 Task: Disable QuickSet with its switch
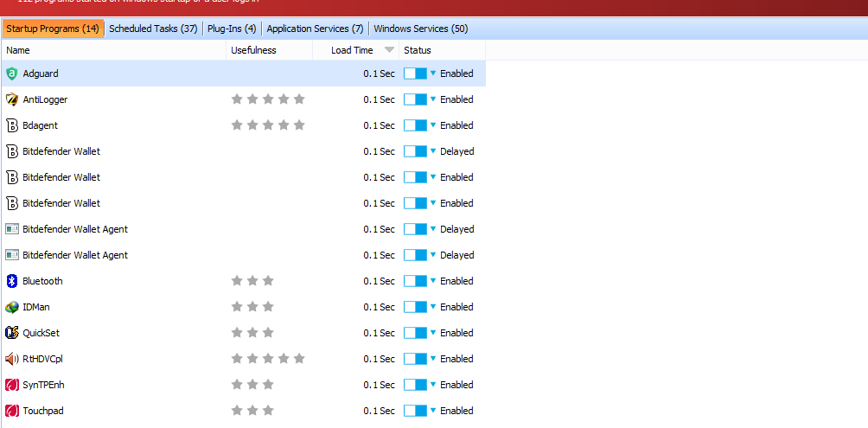tap(415, 333)
